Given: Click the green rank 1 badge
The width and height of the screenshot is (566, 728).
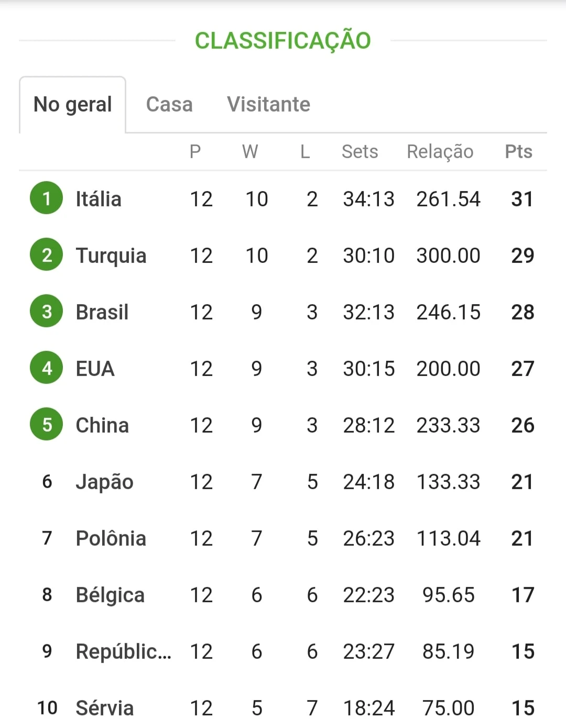Looking at the screenshot, I should (47, 198).
